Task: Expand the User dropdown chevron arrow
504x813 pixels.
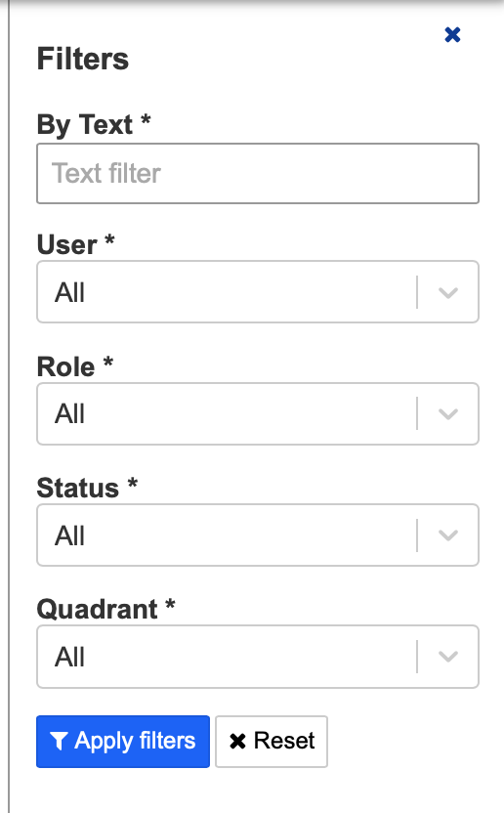Action: pos(448,292)
